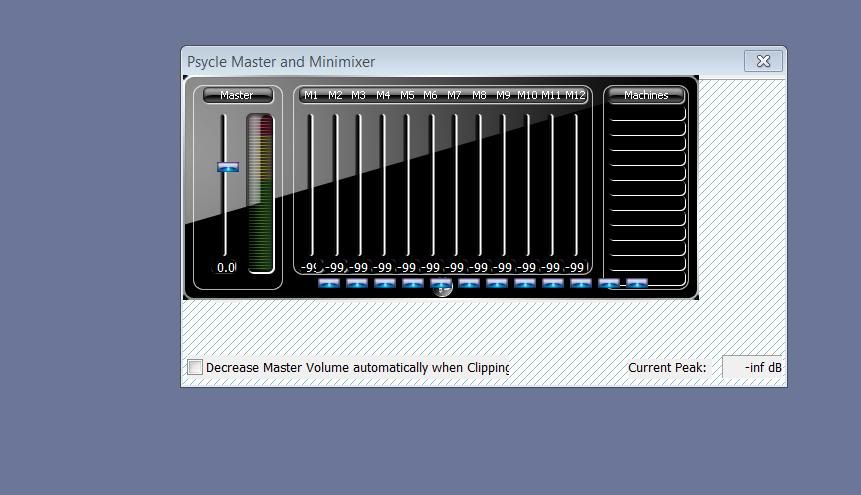Click the M8 channel label
Screen dimensions: 861x495
[479, 95]
